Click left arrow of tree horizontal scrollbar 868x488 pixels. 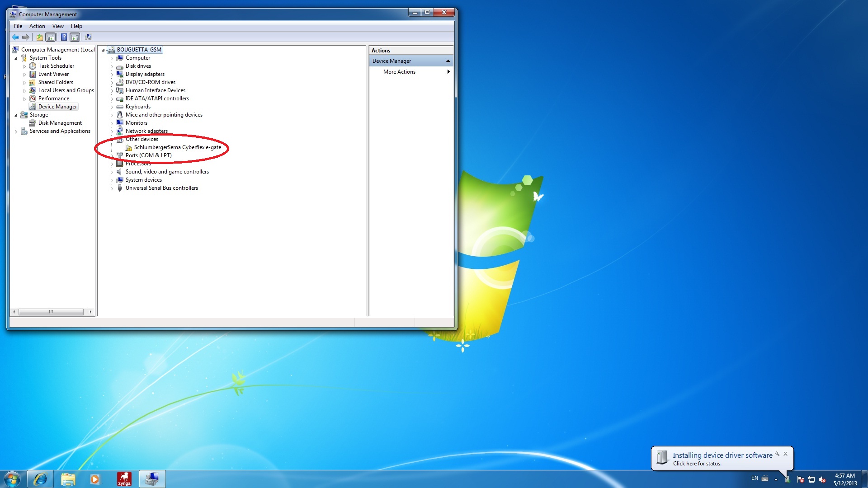click(x=14, y=312)
